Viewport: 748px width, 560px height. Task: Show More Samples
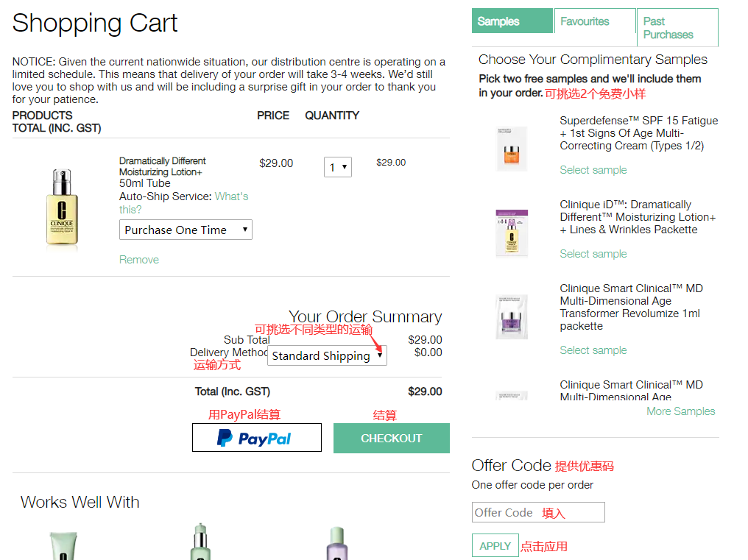(680, 411)
